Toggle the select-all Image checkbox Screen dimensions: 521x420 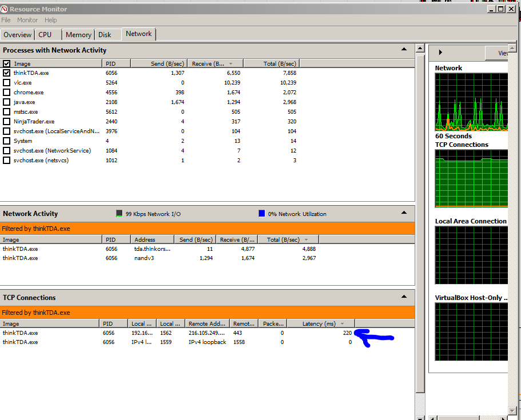(x=7, y=63)
